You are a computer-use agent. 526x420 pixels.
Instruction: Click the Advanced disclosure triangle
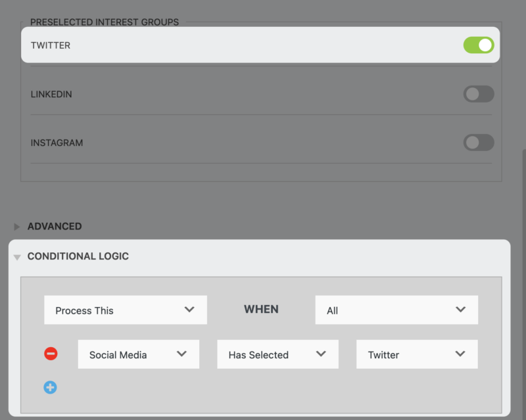pos(17,226)
